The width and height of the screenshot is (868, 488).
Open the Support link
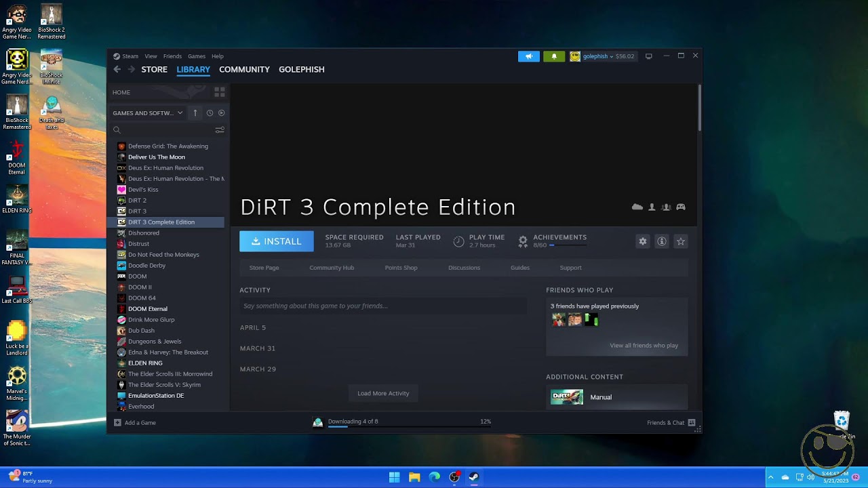[570, 268]
